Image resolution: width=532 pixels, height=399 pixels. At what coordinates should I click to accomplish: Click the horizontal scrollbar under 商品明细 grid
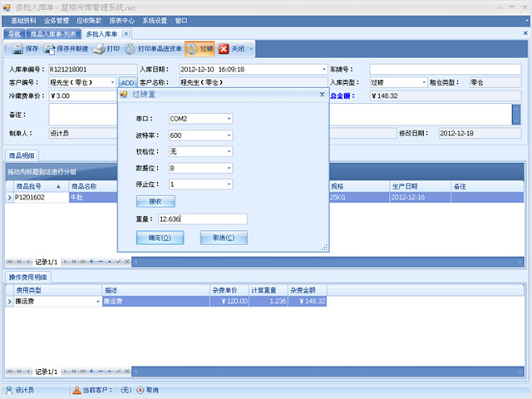[328, 262]
